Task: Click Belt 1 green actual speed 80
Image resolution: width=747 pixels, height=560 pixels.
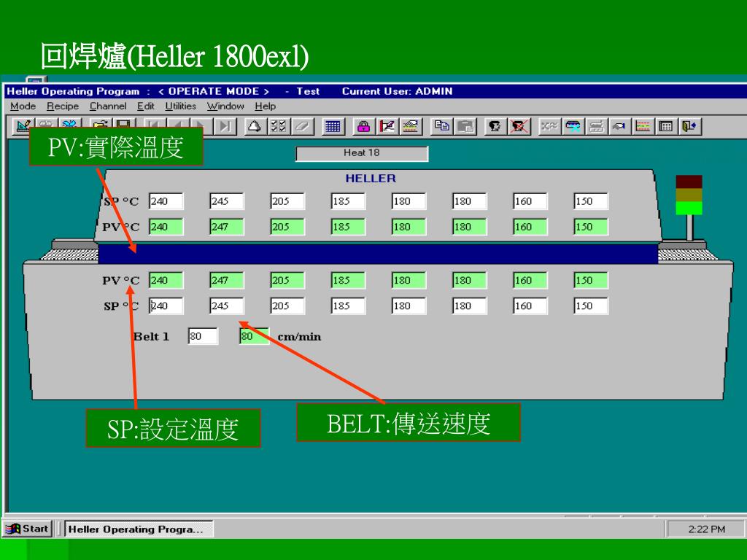Action: coord(254,336)
